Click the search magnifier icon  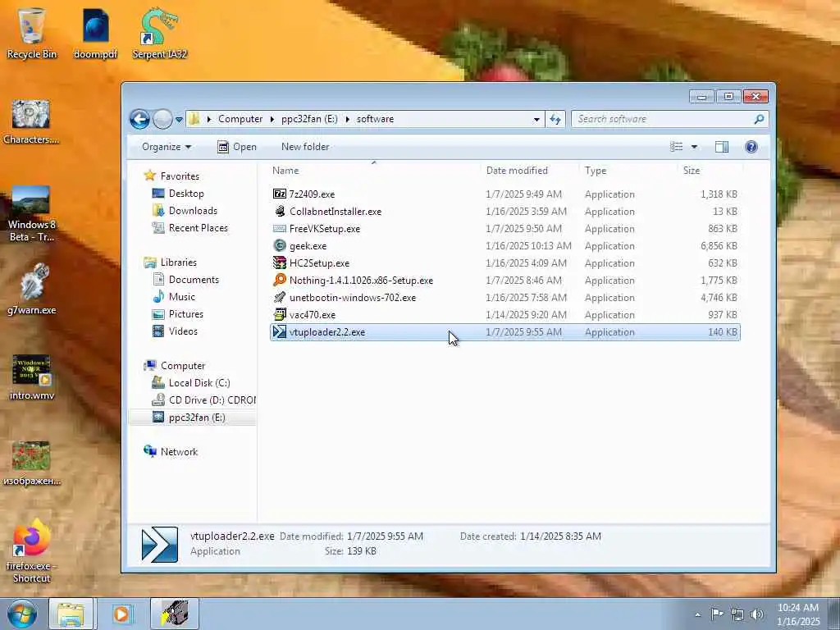tap(759, 119)
